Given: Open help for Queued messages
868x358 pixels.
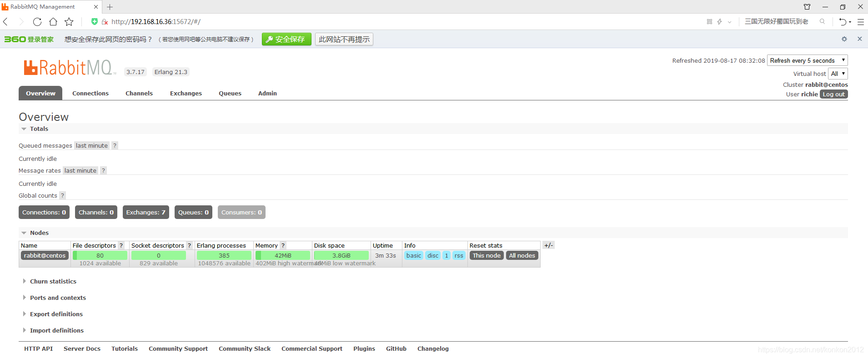Looking at the screenshot, I should point(115,145).
